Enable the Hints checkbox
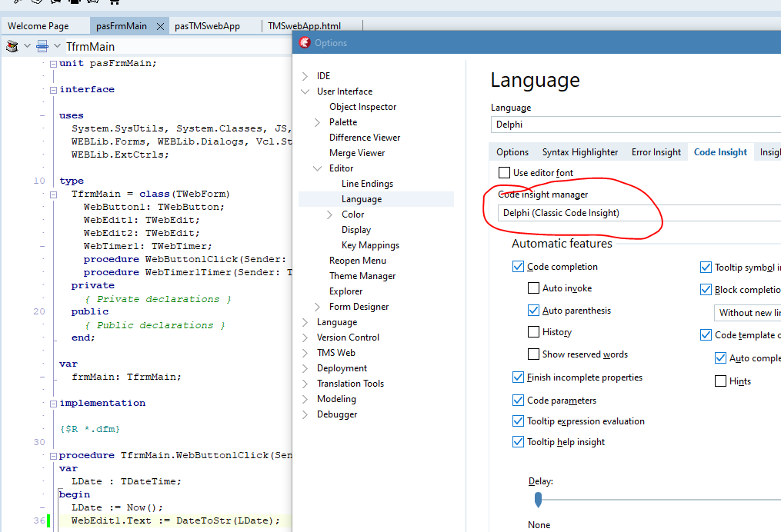This screenshot has height=532, width=781. pyautogui.click(x=720, y=381)
